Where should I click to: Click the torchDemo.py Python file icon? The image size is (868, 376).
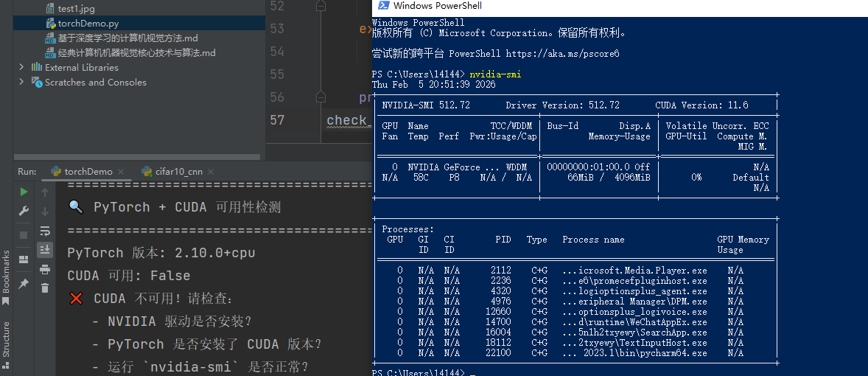[x=50, y=24]
